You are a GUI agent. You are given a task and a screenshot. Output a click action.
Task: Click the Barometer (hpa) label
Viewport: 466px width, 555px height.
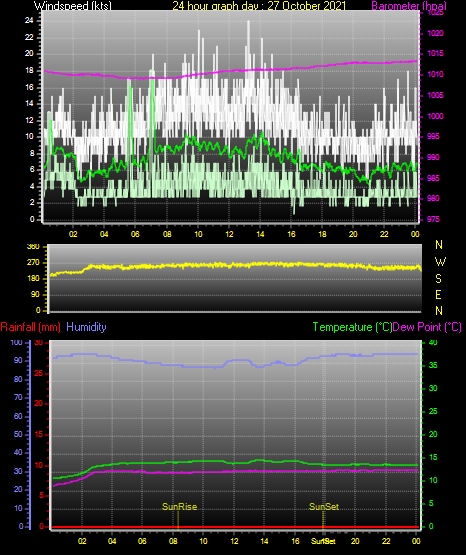click(x=409, y=5)
